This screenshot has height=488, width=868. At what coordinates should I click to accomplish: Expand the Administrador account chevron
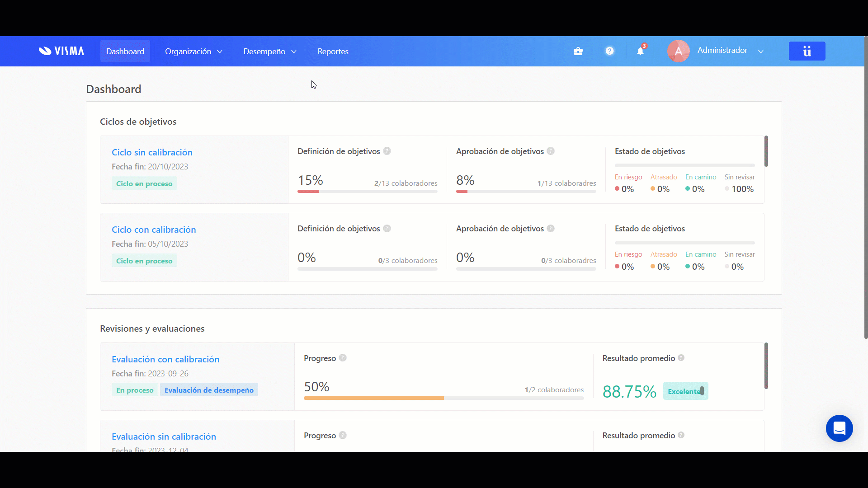pyautogui.click(x=761, y=52)
